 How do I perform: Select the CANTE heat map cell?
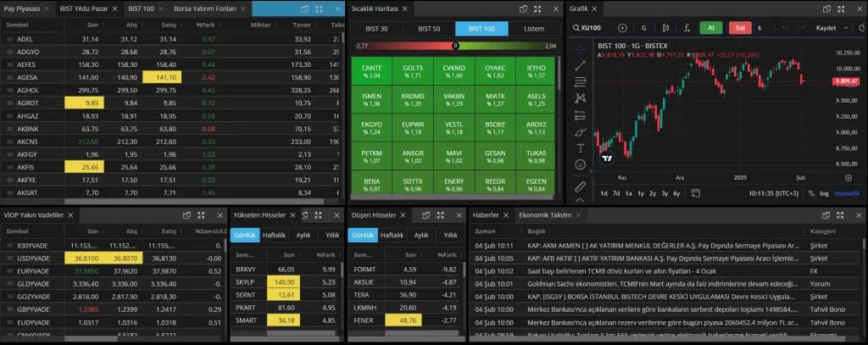point(371,71)
